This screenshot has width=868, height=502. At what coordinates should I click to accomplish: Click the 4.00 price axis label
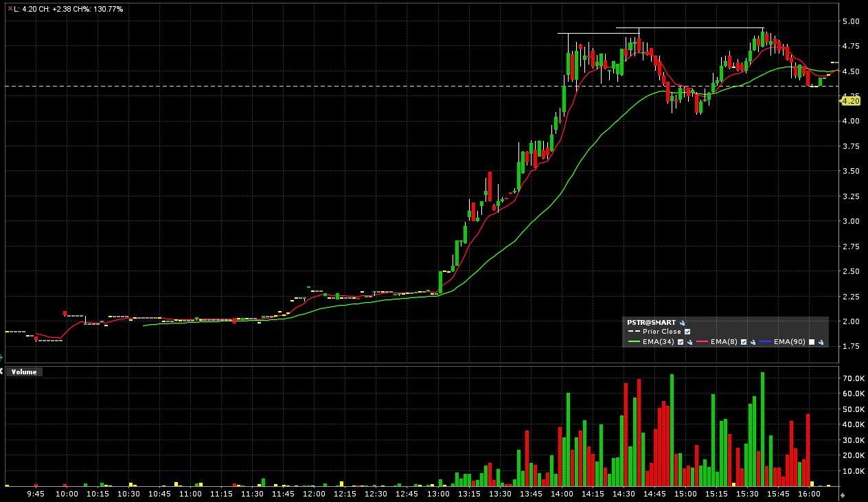click(x=851, y=121)
